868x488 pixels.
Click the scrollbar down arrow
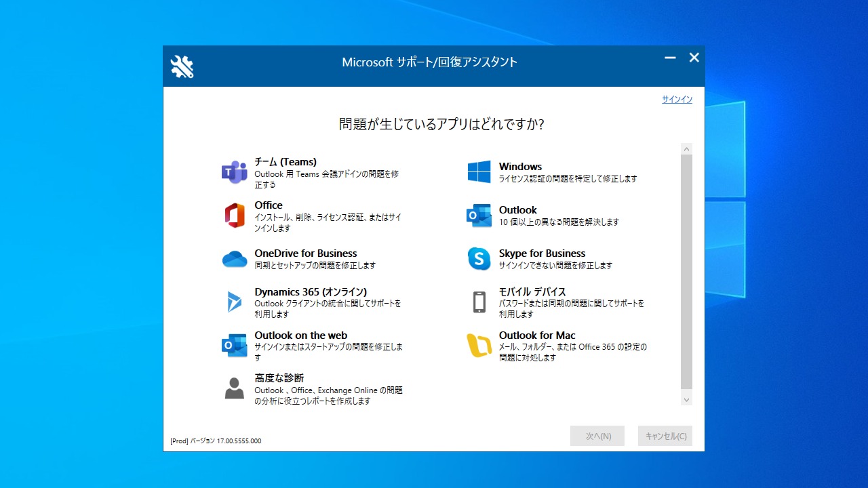(x=687, y=400)
